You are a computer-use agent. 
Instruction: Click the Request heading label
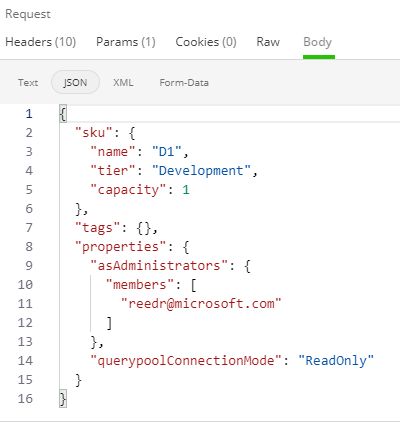(x=28, y=14)
